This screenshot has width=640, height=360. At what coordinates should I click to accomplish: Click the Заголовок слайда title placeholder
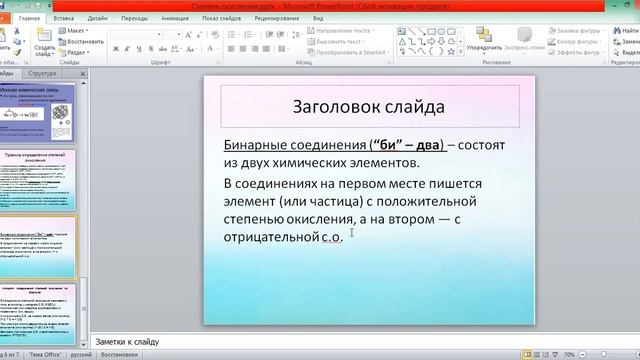click(370, 107)
